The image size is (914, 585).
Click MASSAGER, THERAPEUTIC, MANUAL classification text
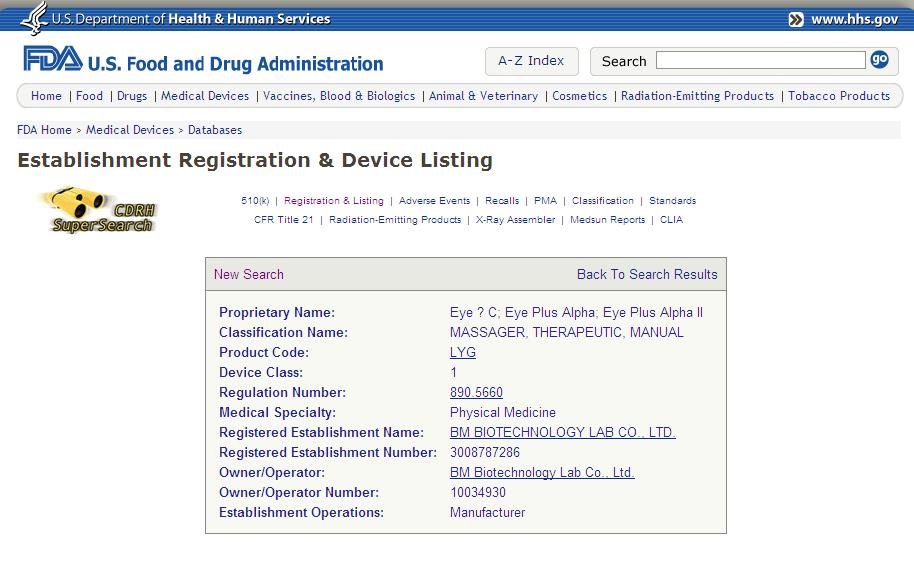click(567, 332)
